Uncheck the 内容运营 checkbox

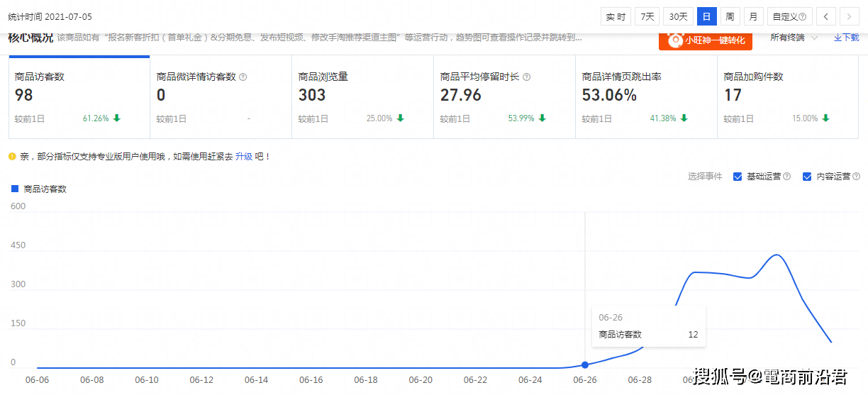tap(807, 177)
